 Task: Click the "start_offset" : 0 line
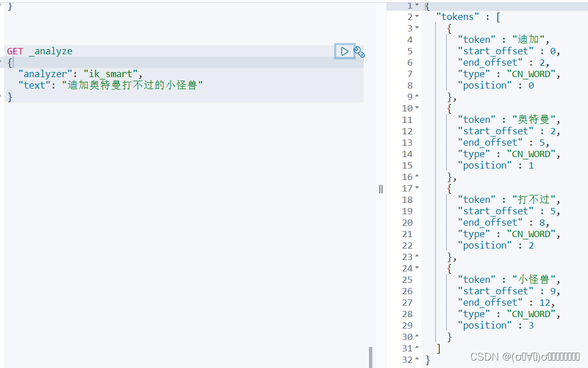[x=509, y=51]
